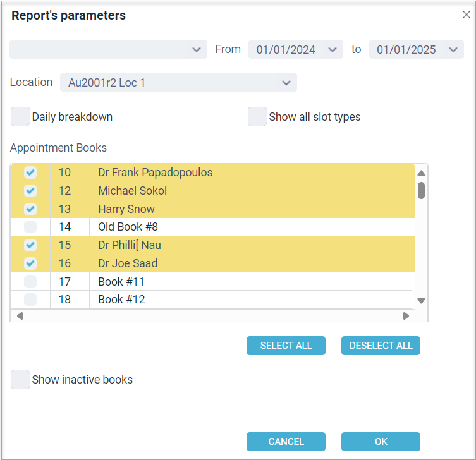Confirm with the OK button
The image size is (476, 460).
coord(381,442)
